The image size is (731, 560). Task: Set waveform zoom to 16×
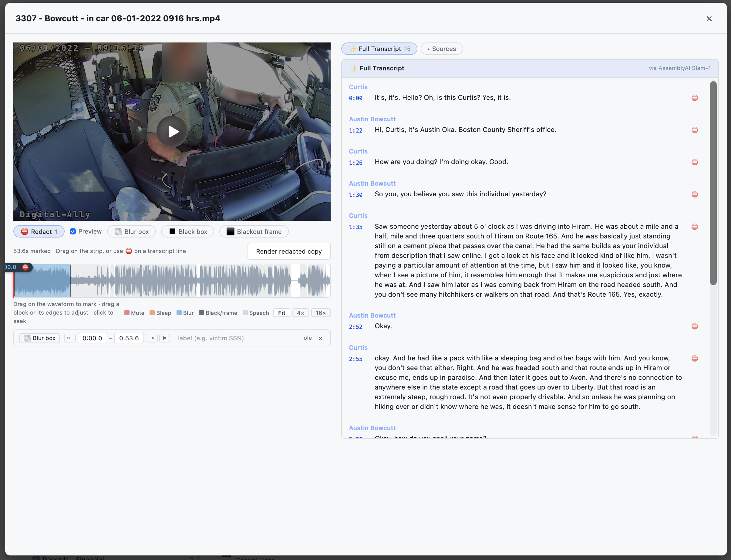[321, 313]
